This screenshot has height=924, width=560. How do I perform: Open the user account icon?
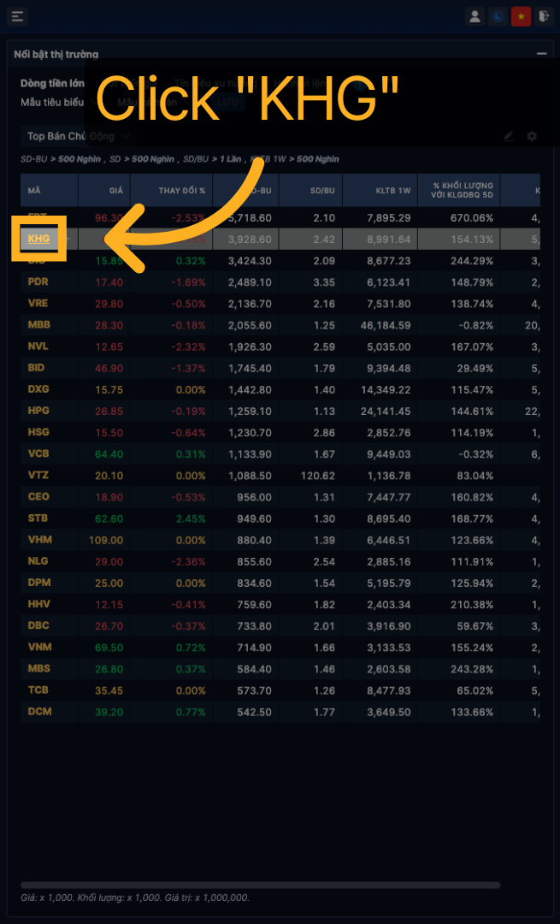tap(475, 16)
